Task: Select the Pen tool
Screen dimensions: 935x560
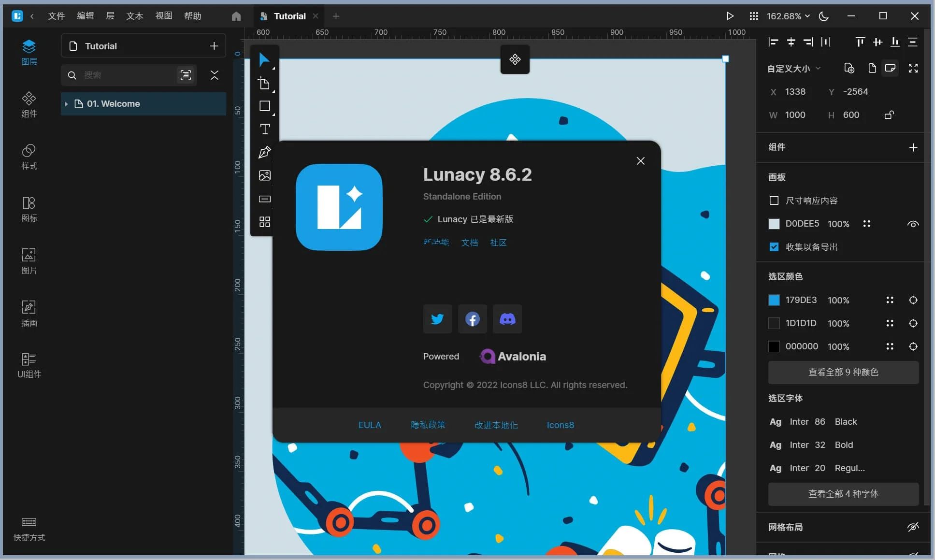Action: point(264,152)
